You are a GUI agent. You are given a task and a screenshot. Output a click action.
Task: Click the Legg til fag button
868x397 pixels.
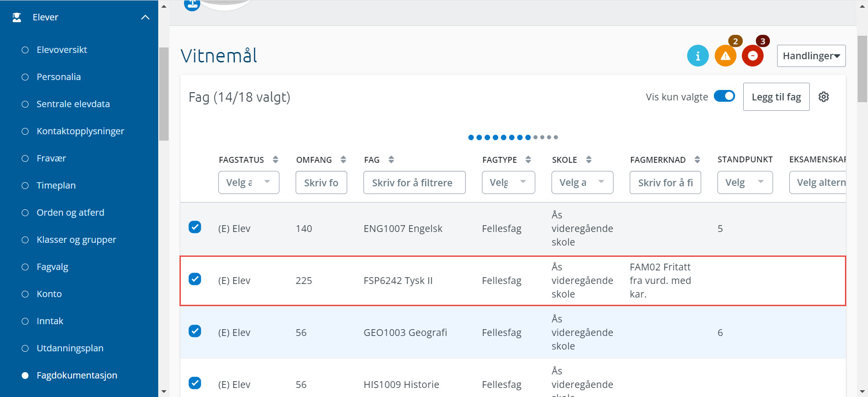pyautogui.click(x=776, y=97)
